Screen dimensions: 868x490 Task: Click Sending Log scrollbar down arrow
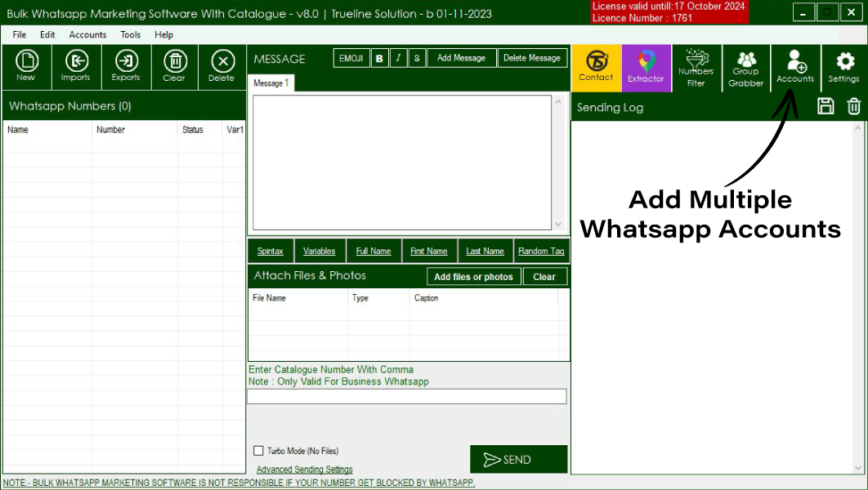(858, 468)
